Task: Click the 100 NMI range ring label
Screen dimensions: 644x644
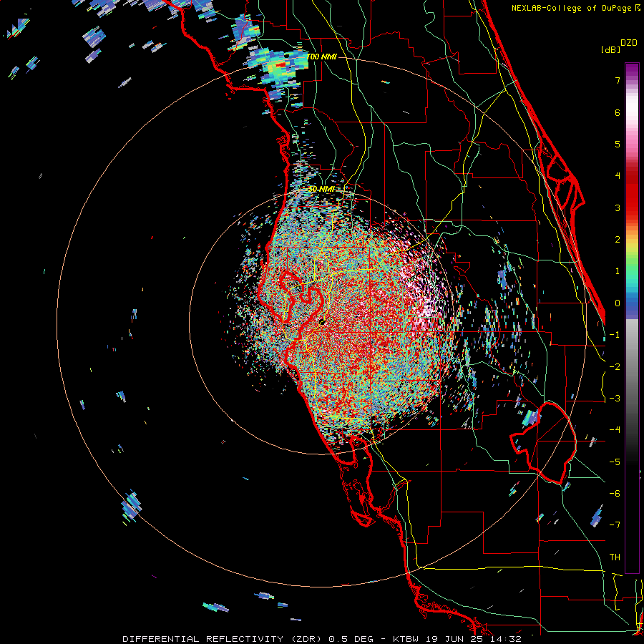Action: click(x=321, y=57)
